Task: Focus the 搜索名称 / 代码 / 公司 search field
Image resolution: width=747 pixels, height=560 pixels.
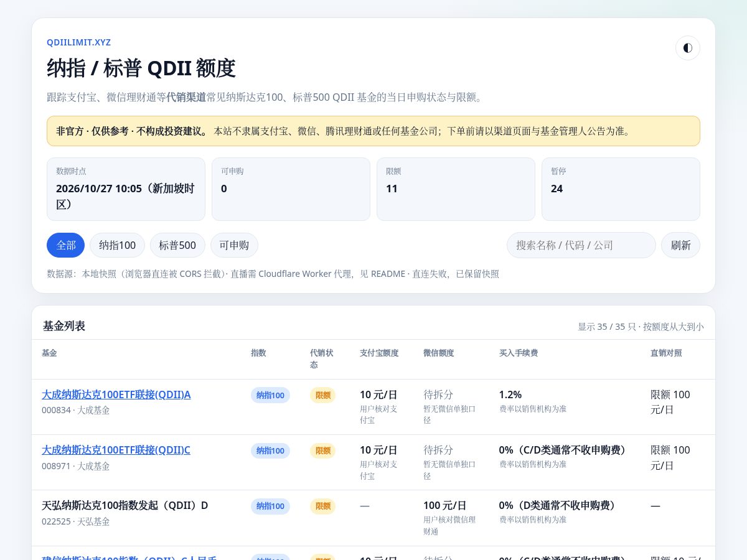Action: [x=581, y=245]
